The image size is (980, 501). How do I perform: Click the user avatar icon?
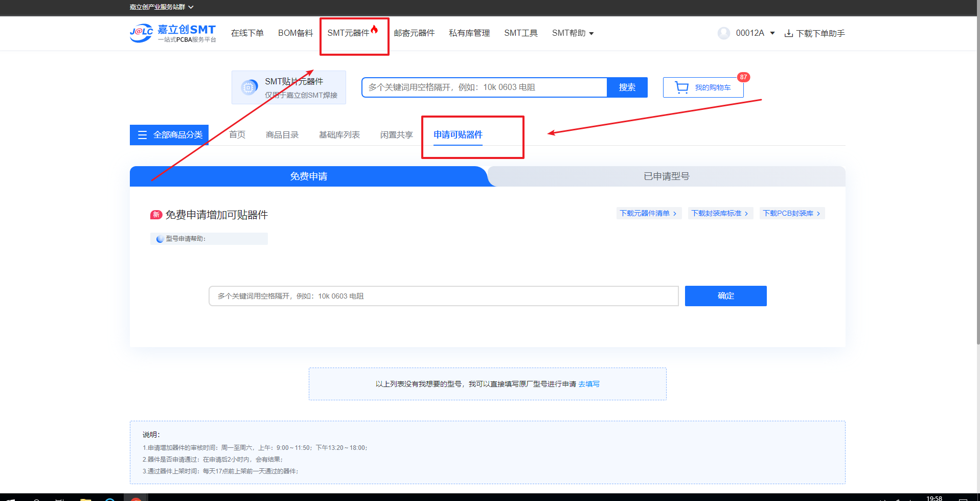click(723, 33)
